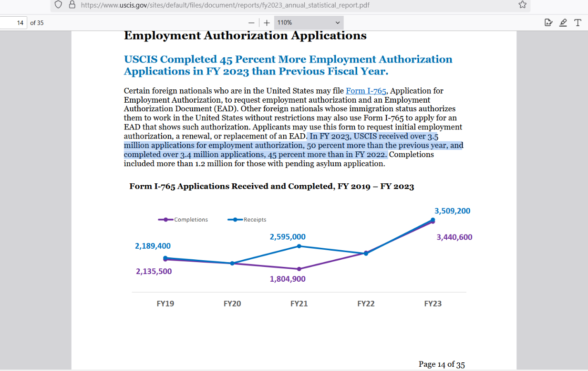This screenshot has height=371, width=588.
Task: Select the Highlight tool in PDF toolbar
Action: pyautogui.click(x=563, y=22)
